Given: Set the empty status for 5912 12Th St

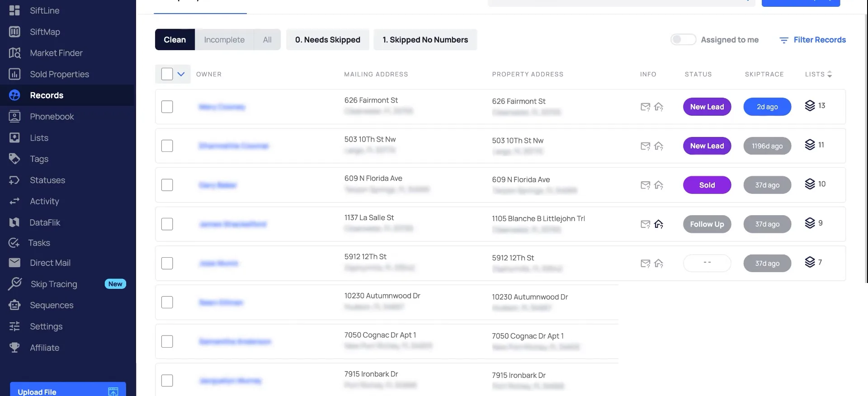Looking at the screenshot, I should (x=707, y=263).
